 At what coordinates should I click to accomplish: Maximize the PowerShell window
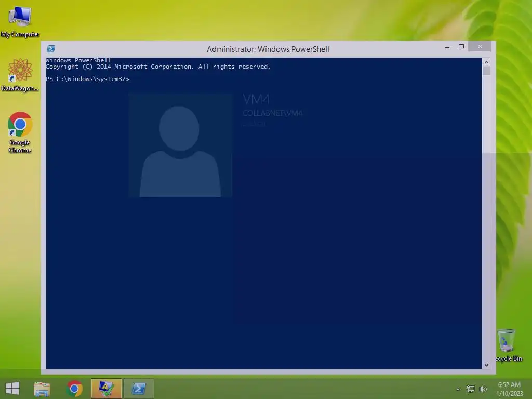(x=461, y=46)
